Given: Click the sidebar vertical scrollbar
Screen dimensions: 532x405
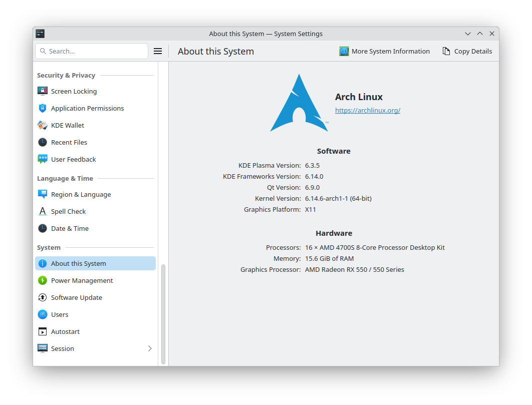Looking at the screenshot, I should click(x=163, y=314).
